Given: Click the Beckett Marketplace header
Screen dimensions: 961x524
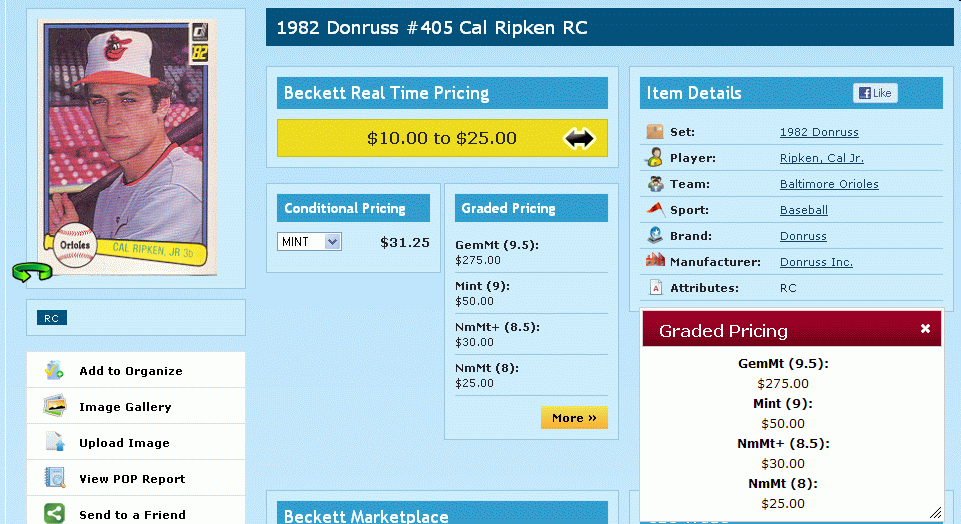Looking at the screenshot, I should [442, 512].
